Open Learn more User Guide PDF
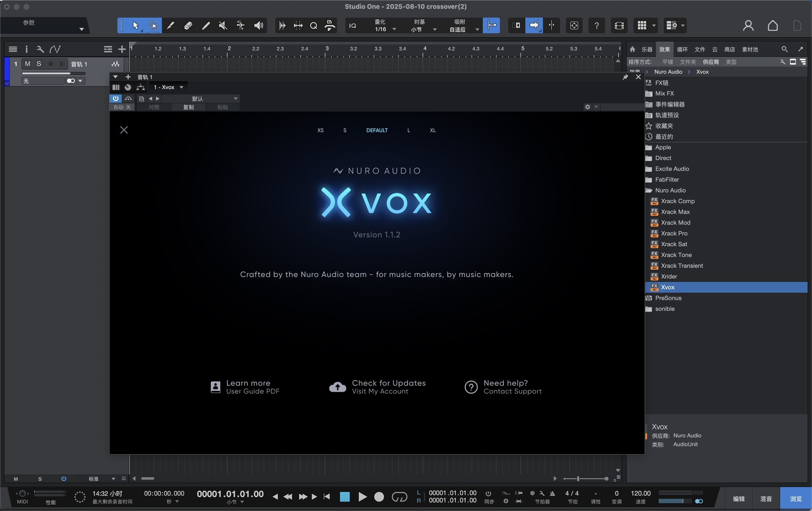This screenshot has height=511, width=812. (x=245, y=387)
